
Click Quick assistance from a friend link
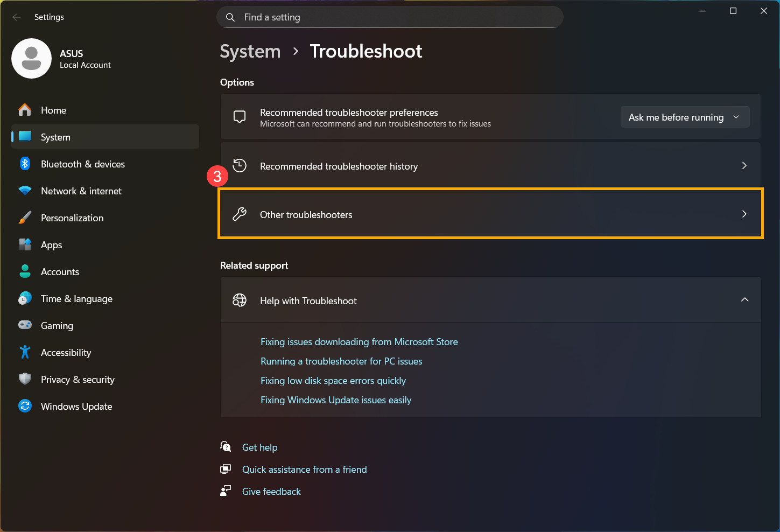pyautogui.click(x=305, y=470)
